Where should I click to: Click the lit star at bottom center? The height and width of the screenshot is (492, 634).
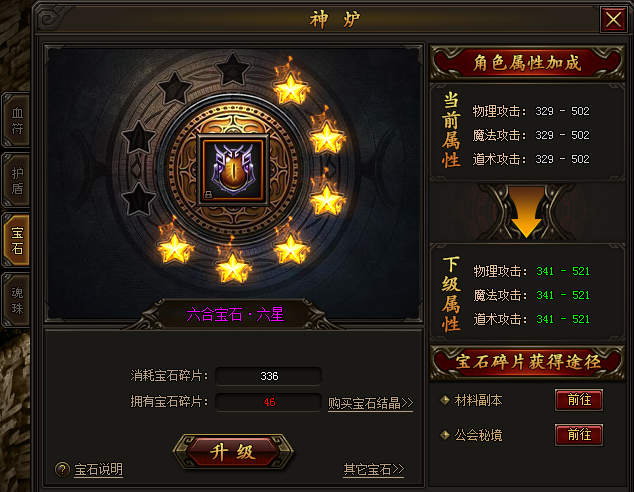232,266
